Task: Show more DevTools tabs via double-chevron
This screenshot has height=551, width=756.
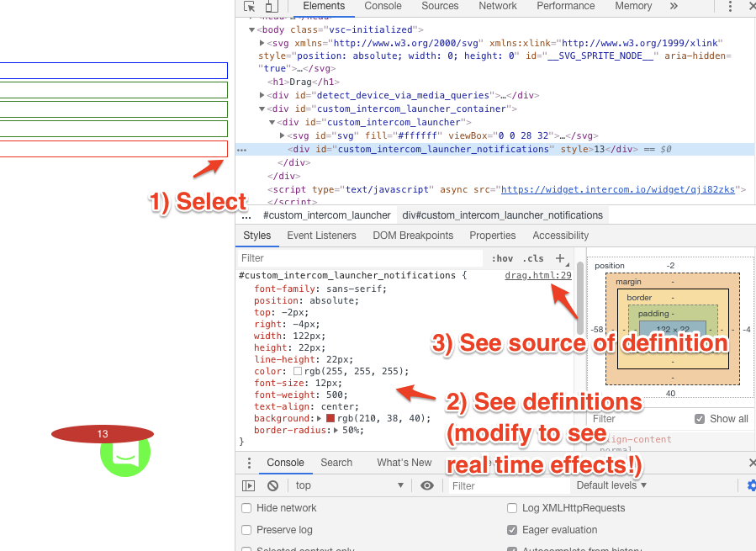Action: click(x=674, y=6)
